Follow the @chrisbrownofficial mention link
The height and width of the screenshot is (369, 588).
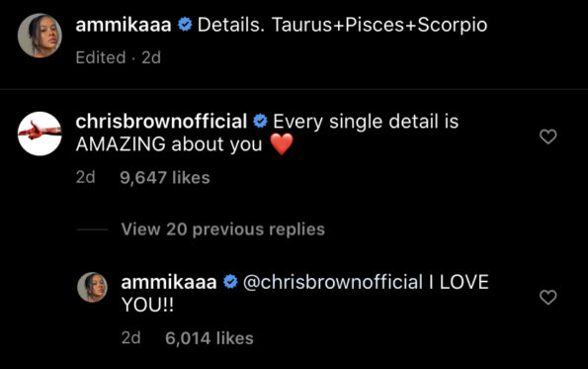(333, 282)
